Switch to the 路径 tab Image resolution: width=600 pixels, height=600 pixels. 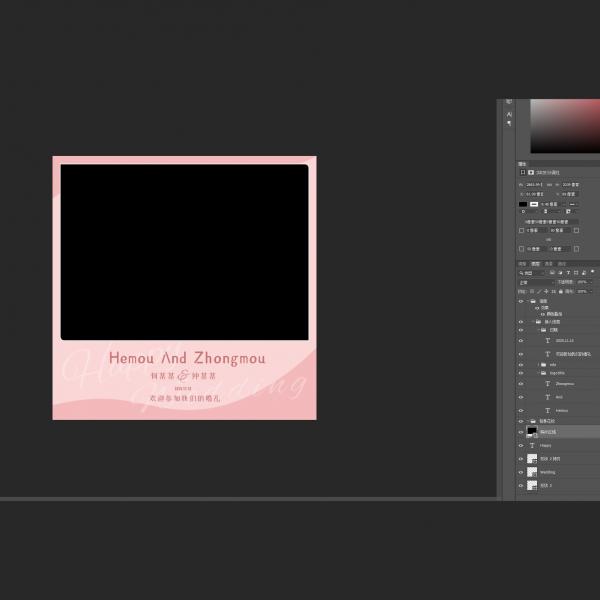tap(561, 264)
